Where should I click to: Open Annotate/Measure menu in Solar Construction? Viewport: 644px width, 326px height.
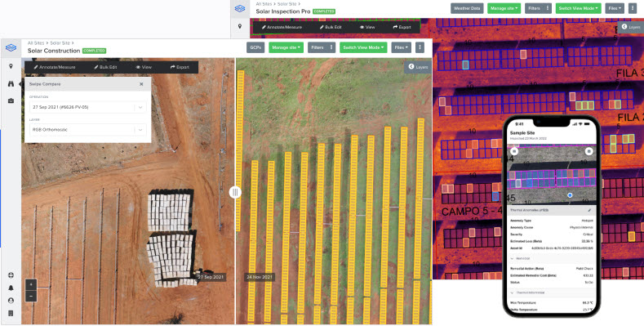point(55,67)
